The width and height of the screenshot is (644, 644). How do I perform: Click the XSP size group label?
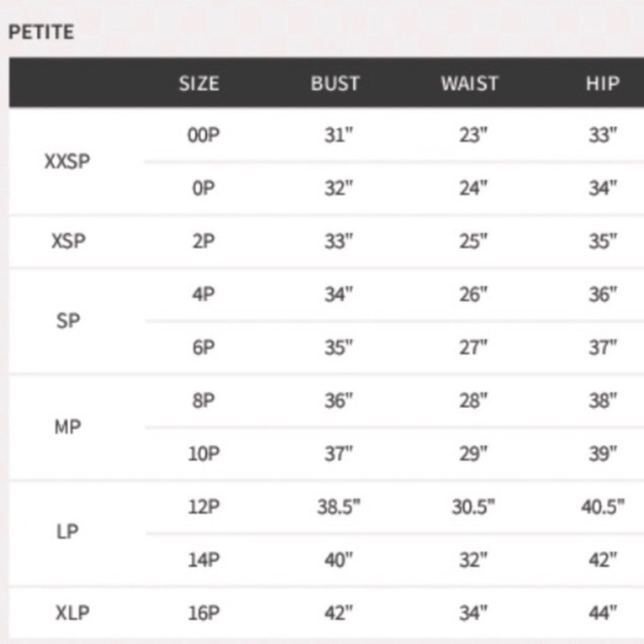69,241
